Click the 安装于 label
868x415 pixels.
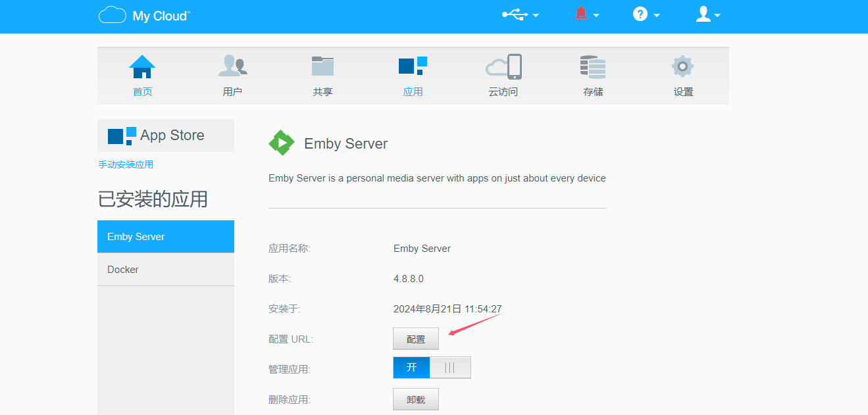tap(284, 309)
